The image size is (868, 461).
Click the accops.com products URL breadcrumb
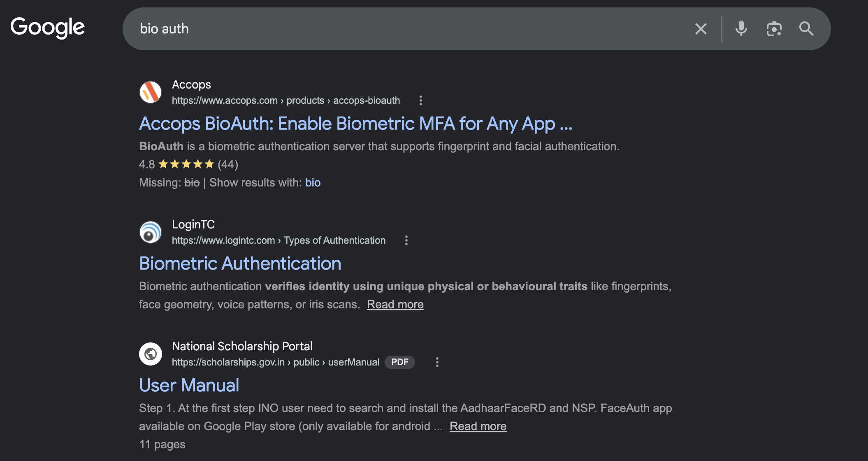coord(286,100)
